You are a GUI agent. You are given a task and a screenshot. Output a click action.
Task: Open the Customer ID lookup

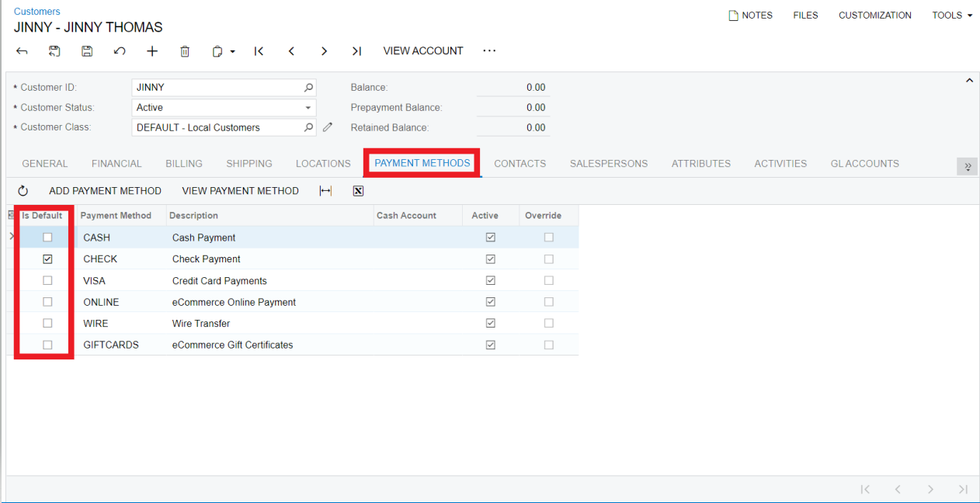click(309, 87)
